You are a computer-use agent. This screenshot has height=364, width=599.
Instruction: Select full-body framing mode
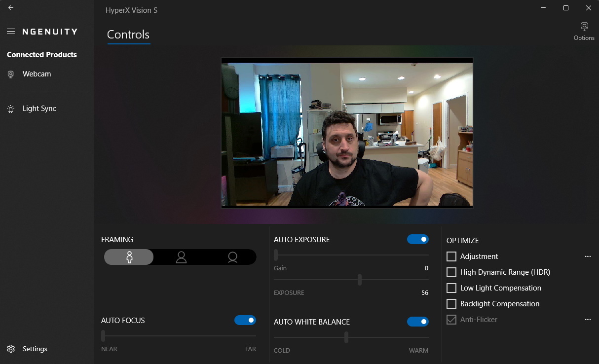pyautogui.click(x=129, y=257)
